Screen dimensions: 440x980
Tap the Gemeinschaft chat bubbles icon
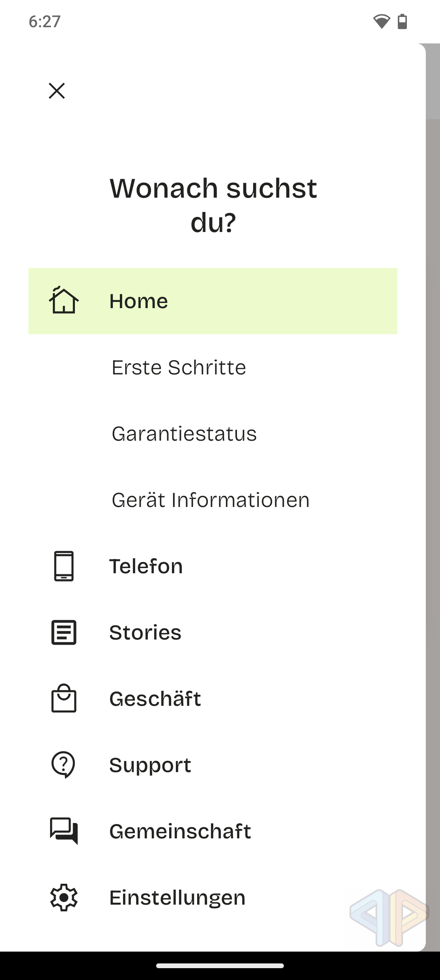pyautogui.click(x=64, y=831)
